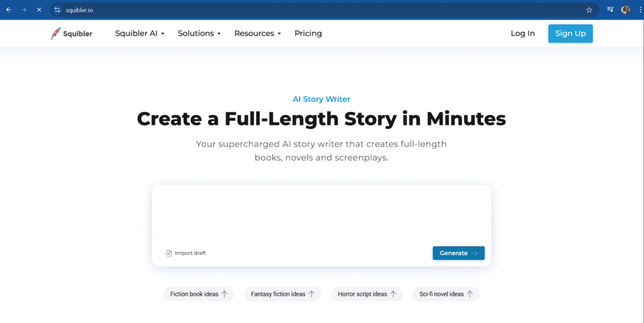Click the Import draft document icon
Viewport: 644px width, 323px height.
coord(169,253)
